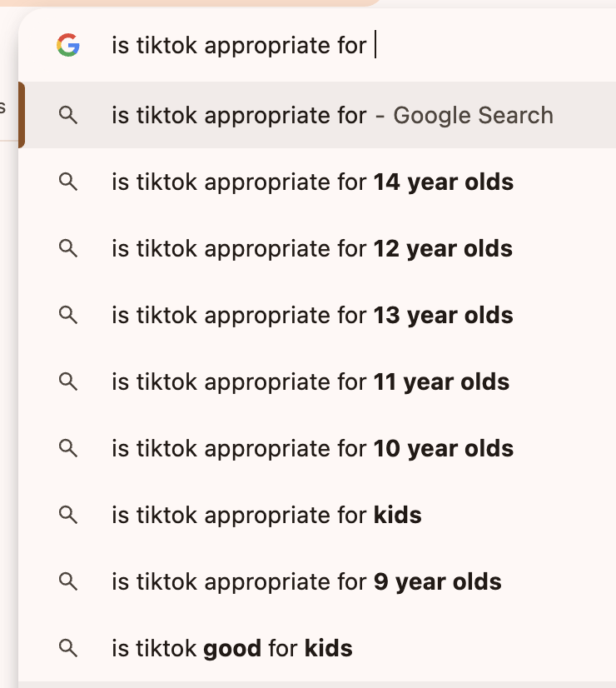Select suggestion 'appropriate for 13 year olds'

[312, 316]
